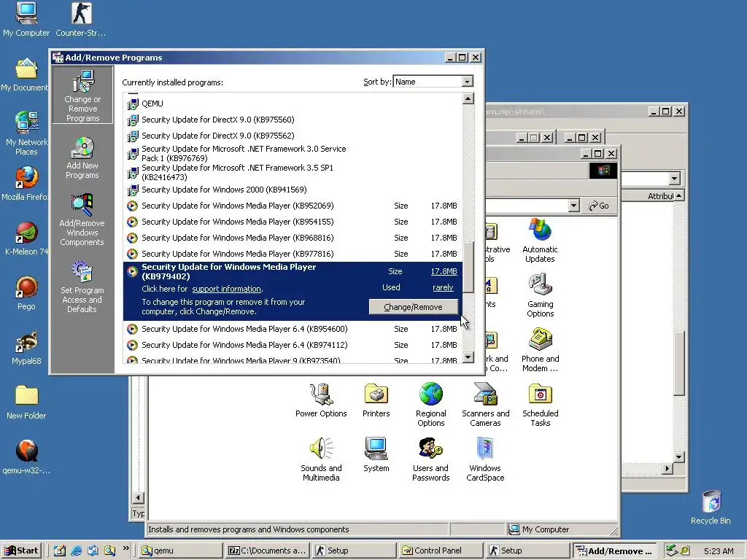Open Phone and Modem options icon
The width and height of the screenshot is (747, 560).
click(541, 350)
